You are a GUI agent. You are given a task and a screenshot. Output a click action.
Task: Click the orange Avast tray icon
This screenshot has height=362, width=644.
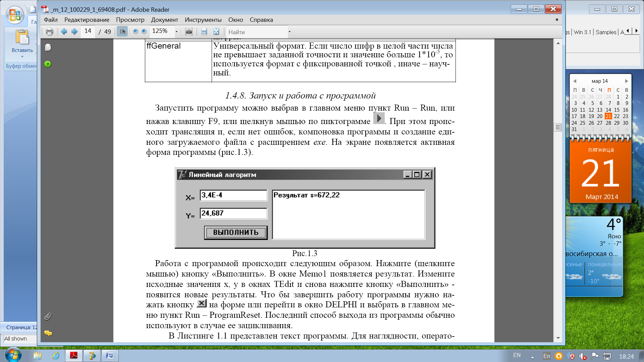(x=559, y=356)
